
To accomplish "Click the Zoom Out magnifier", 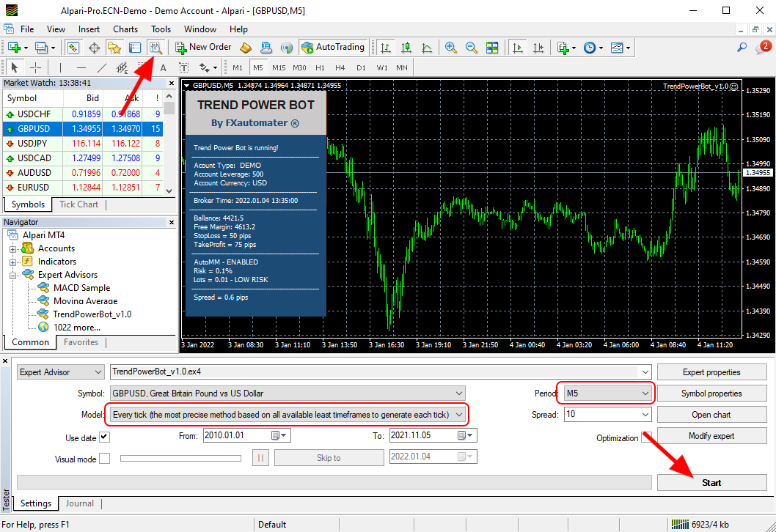I will [x=471, y=48].
